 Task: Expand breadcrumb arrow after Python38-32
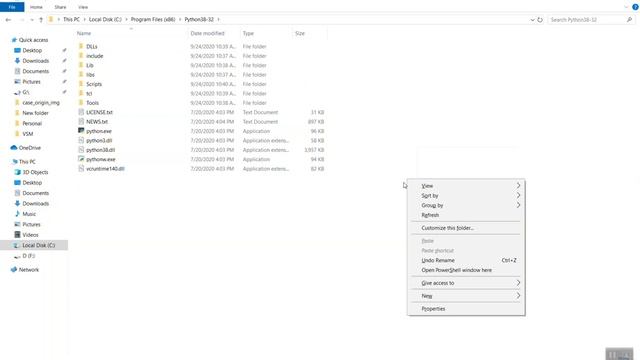point(218,20)
